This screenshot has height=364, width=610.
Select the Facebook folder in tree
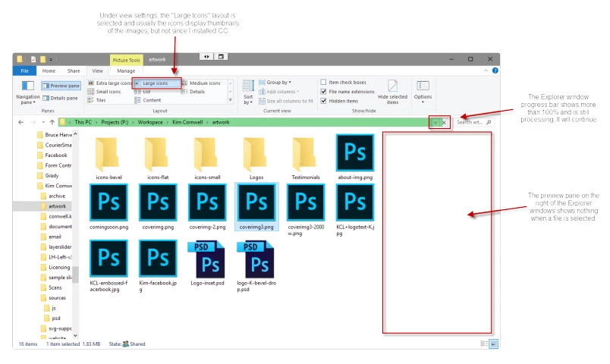pos(56,155)
